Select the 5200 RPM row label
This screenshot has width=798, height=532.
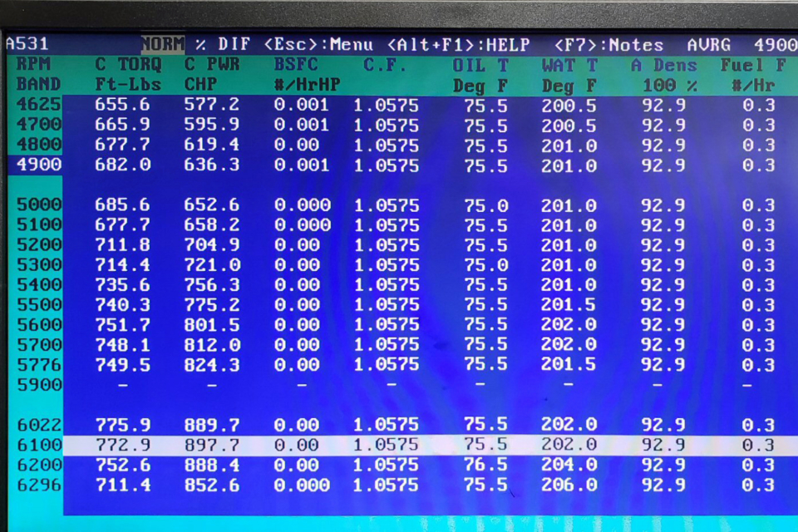click(39, 245)
